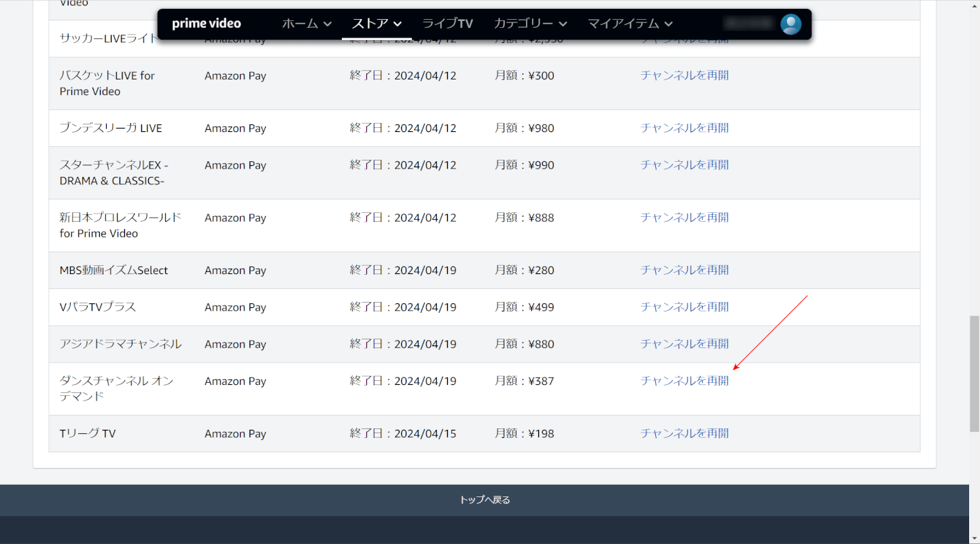Restart the Tリーグ TV channel

684,433
